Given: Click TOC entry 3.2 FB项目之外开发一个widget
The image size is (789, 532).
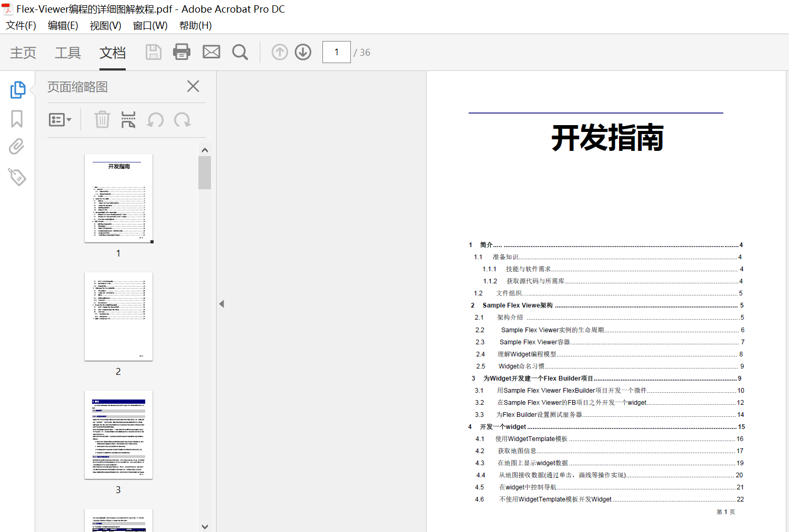Looking at the screenshot, I should [x=609, y=403].
